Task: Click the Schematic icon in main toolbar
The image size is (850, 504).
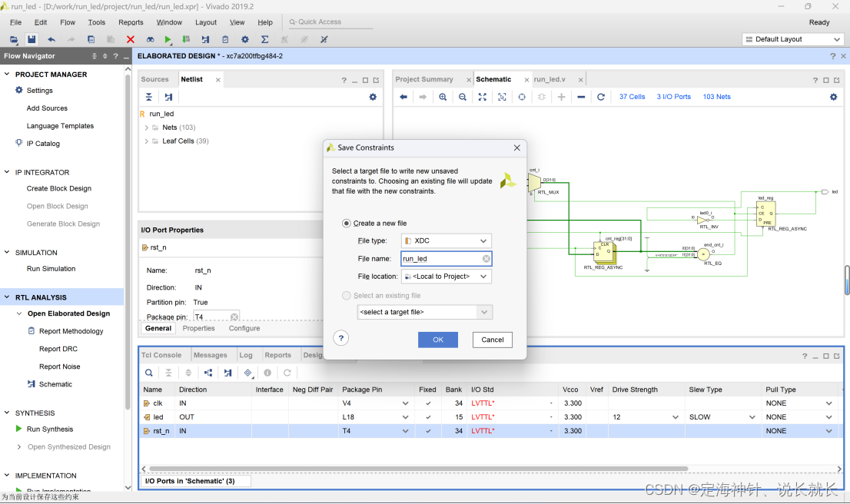Action: pyautogui.click(x=205, y=39)
